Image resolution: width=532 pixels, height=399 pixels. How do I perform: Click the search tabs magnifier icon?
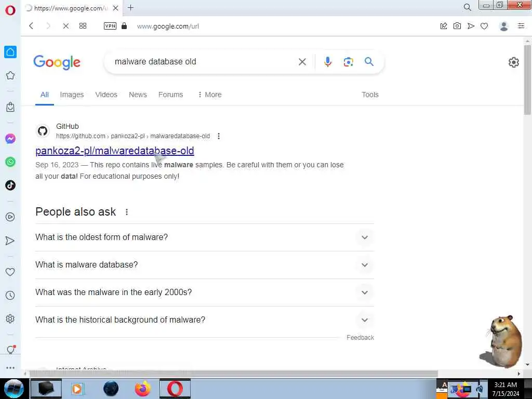click(468, 7)
